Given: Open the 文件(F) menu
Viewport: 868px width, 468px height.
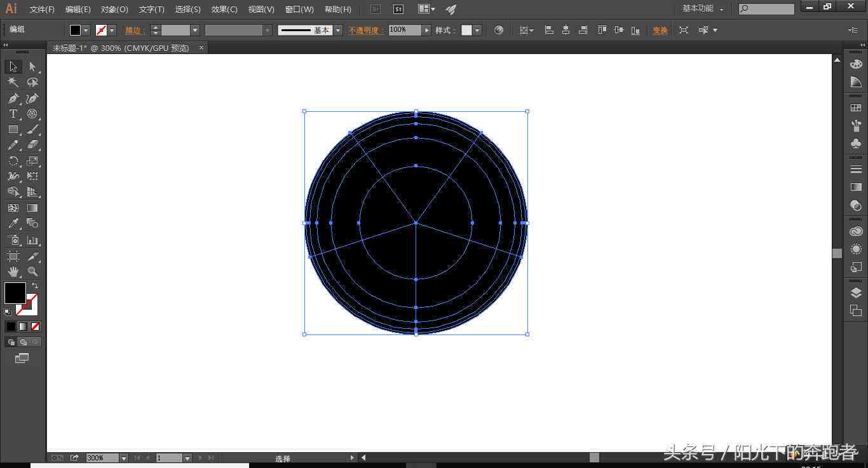Looking at the screenshot, I should pos(42,10).
